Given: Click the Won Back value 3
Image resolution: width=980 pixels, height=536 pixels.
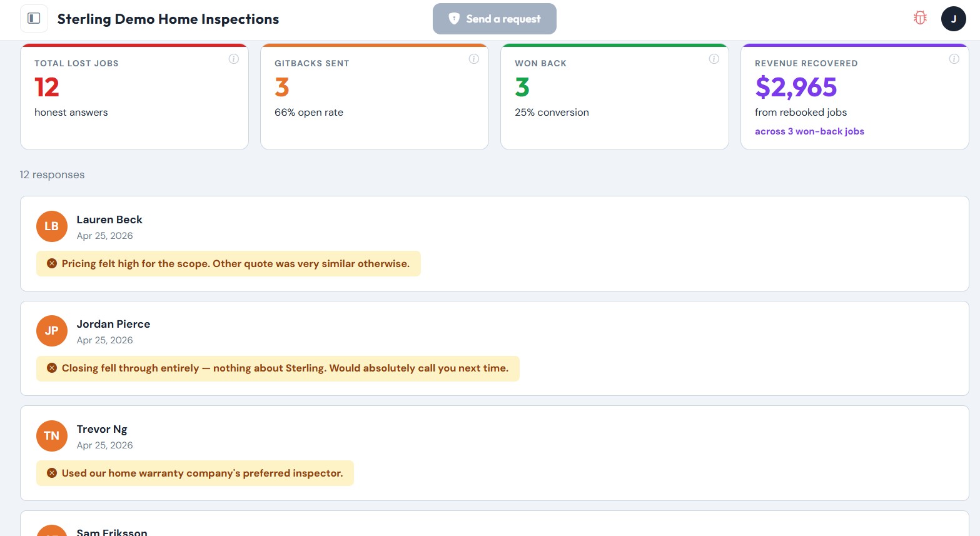Looking at the screenshot, I should click(522, 88).
